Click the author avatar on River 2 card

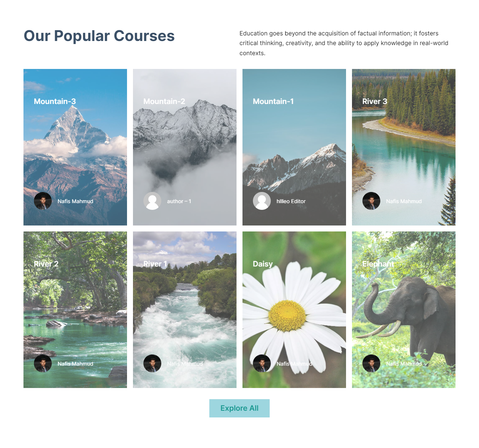(x=43, y=363)
